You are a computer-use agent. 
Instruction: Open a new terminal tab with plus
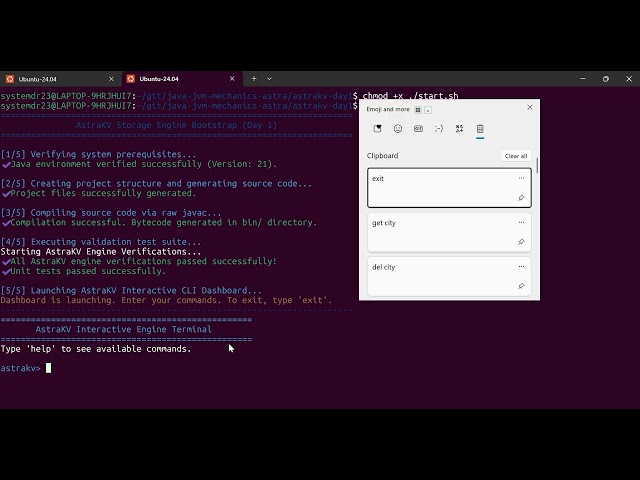click(254, 79)
